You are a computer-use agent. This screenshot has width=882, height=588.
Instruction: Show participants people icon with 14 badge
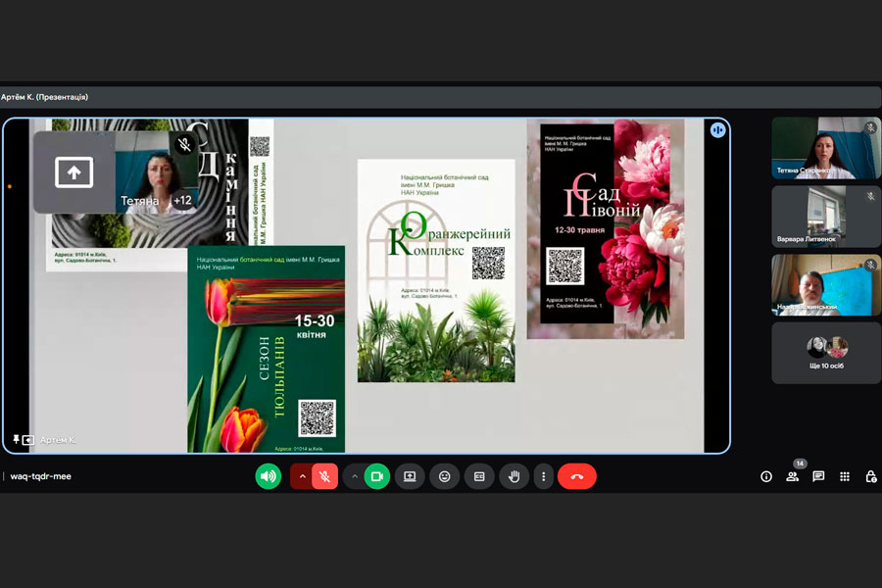(x=793, y=476)
